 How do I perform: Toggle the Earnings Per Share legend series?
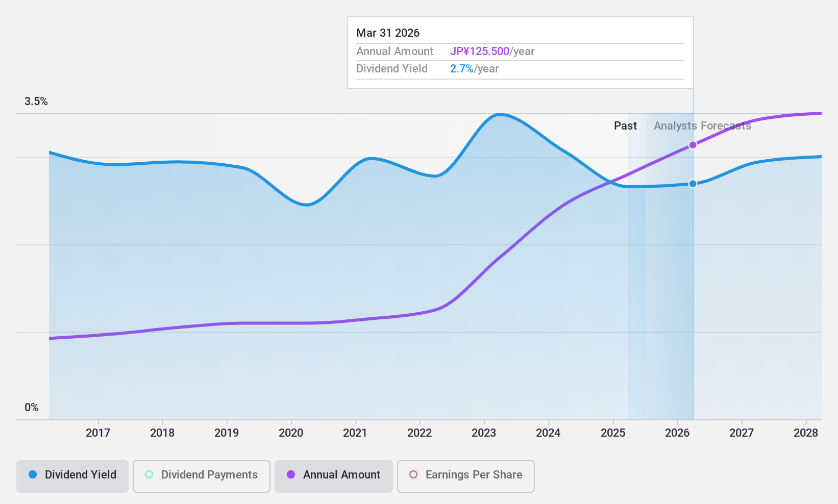point(466,476)
